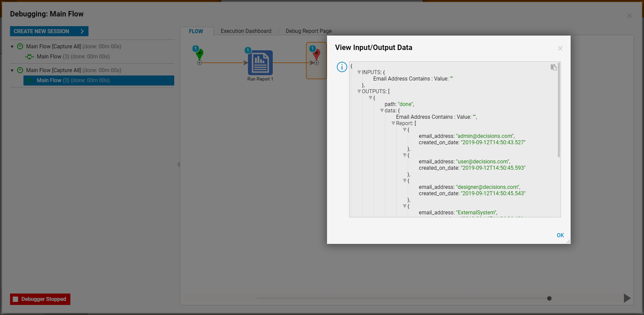Click the "user@decisions.com" value
The height and width of the screenshot is (315, 644).
pyautogui.click(x=482, y=161)
